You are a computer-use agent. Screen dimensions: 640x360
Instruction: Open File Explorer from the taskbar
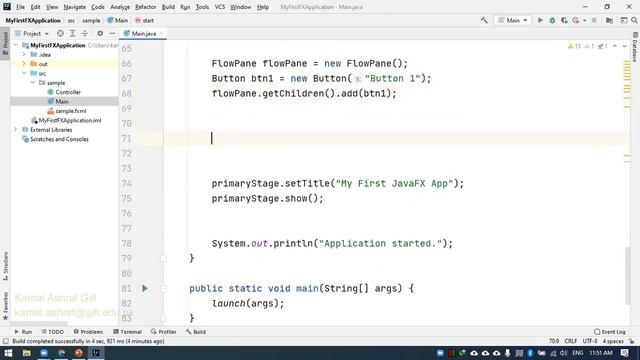coord(27,353)
